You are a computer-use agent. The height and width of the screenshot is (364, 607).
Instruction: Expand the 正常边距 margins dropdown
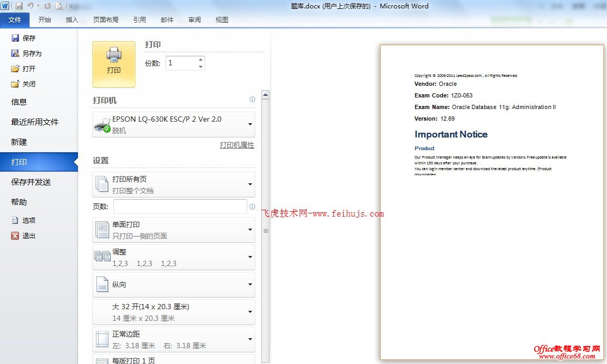point(174,339)
